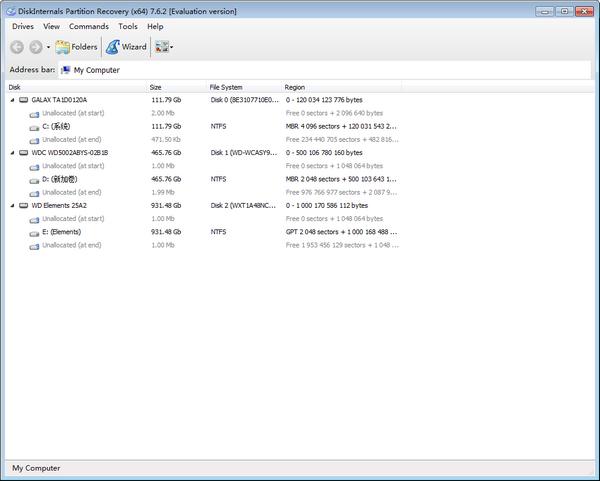Click the WDC WD5002ABYS hard disk icon
Viewport: 600px width, 481px height.
(x=24, y=153)
